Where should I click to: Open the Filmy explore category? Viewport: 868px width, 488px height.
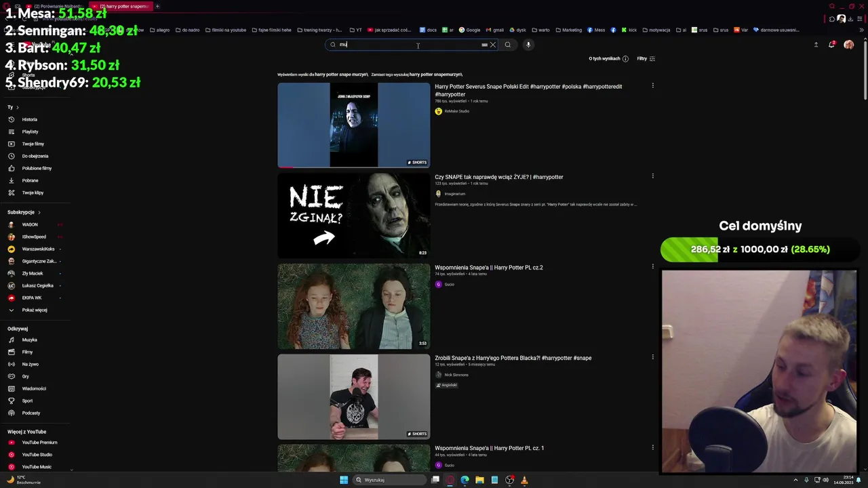(x=27, y=352)
